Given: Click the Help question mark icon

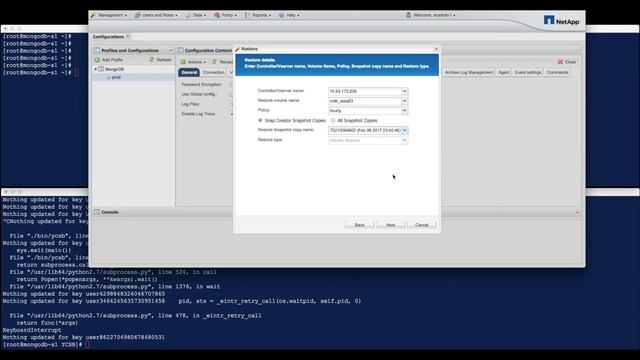Looking at the screenshot, I should (281, 15).
